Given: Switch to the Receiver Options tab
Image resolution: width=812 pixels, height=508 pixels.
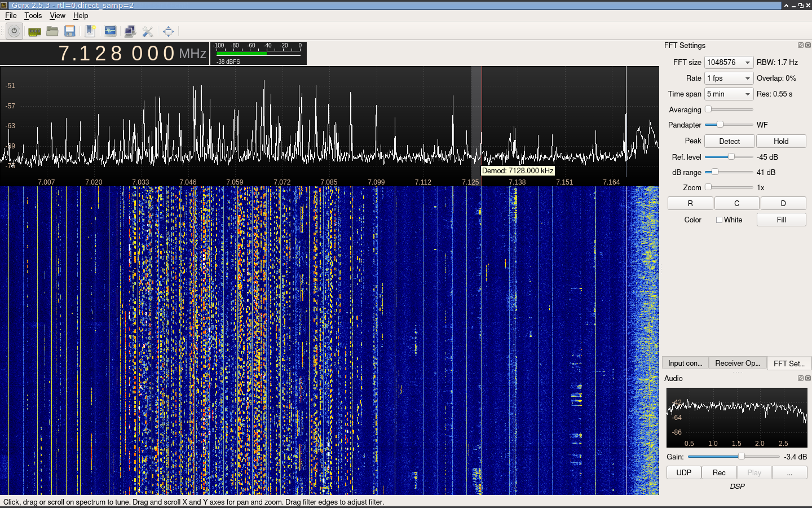Looking at the screenshot, I should tap(738, 363).
